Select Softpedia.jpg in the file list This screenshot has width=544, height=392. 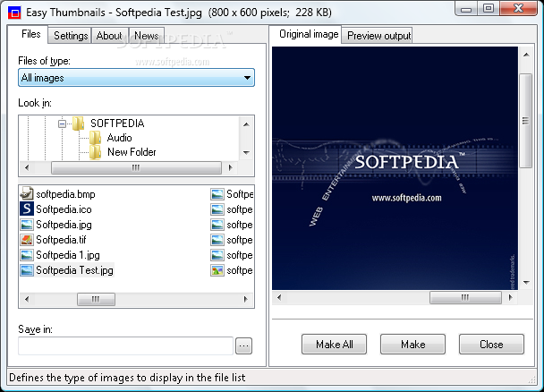64,225
